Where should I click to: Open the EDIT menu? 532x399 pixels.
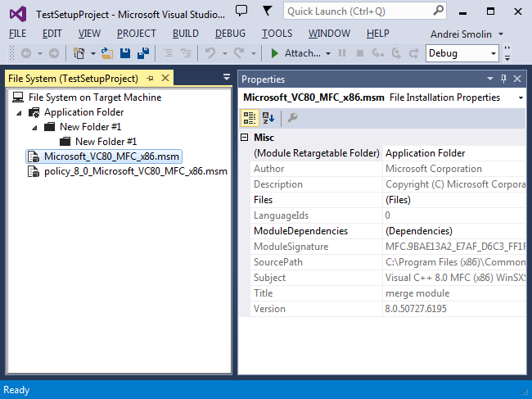(52, 34)
